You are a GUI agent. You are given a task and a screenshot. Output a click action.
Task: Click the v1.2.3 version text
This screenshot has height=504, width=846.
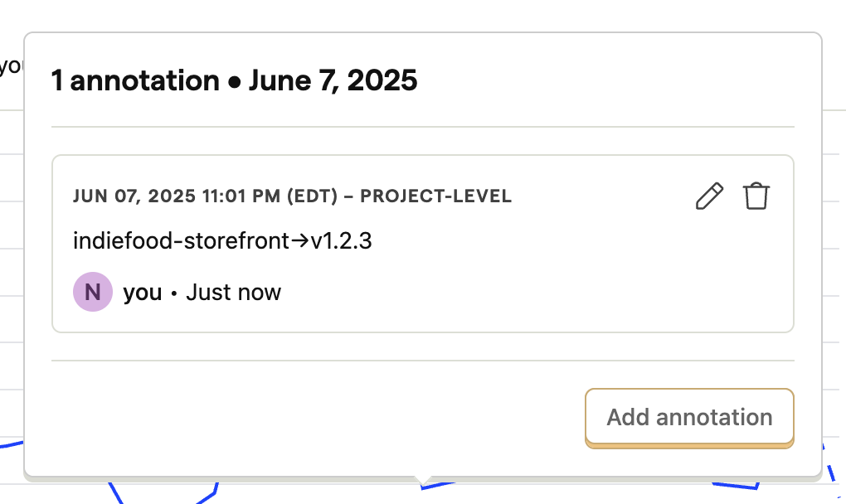[x=341, y=240]
